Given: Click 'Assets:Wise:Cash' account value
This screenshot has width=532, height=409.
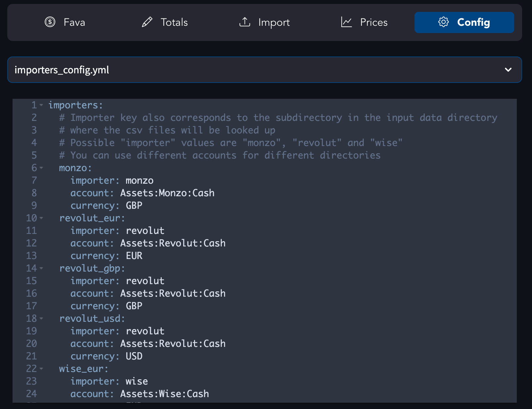Looking at the screenshot, I should point(165,394).
